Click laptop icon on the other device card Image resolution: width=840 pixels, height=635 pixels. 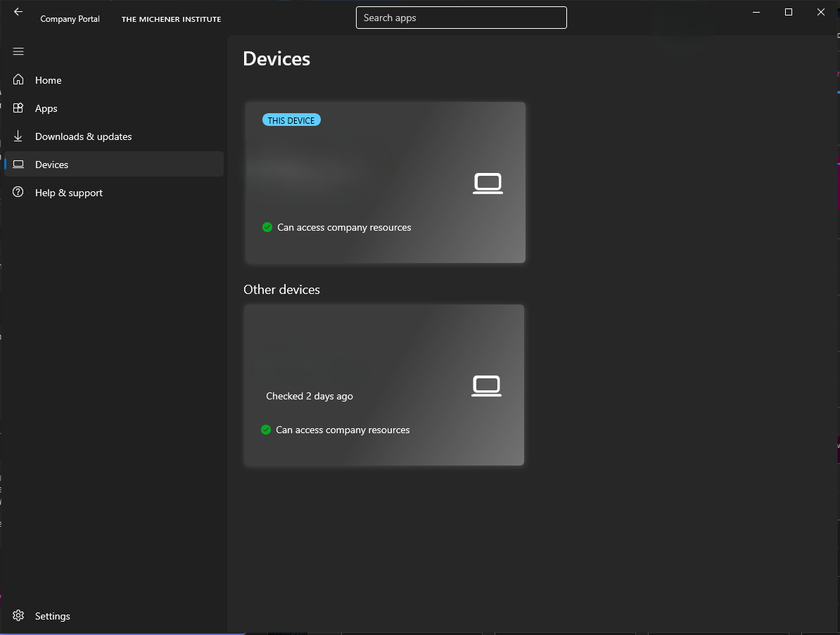(x=486, y=386)
